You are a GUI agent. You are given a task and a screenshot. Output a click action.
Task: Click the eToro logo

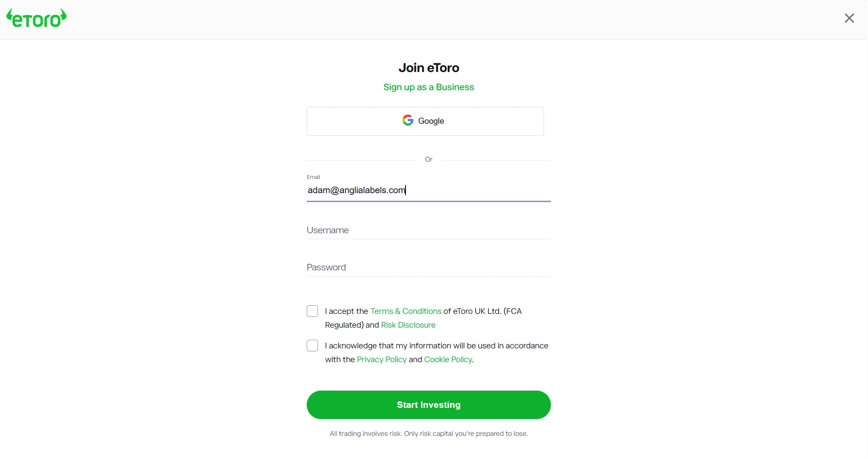(x=37, y=19)
